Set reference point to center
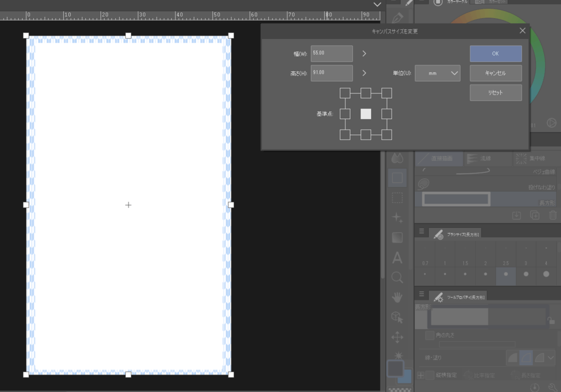This screenshot has width=561, height=392. (366, 114)
